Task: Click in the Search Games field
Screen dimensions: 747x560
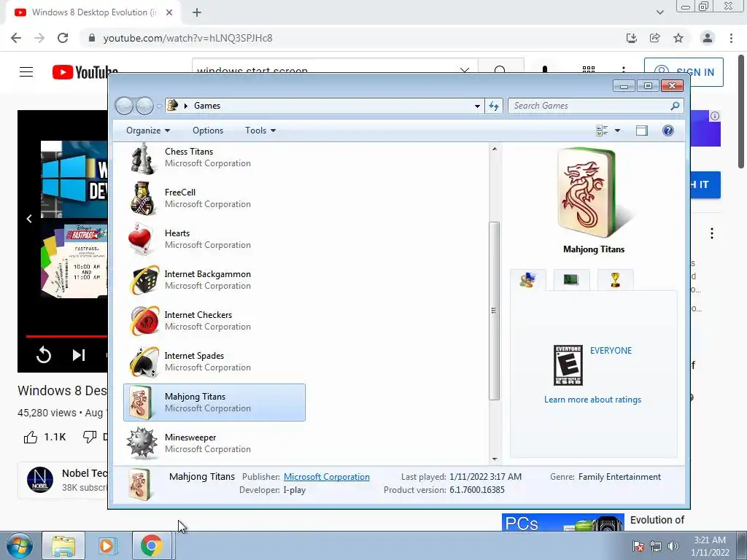Action: 589,106
